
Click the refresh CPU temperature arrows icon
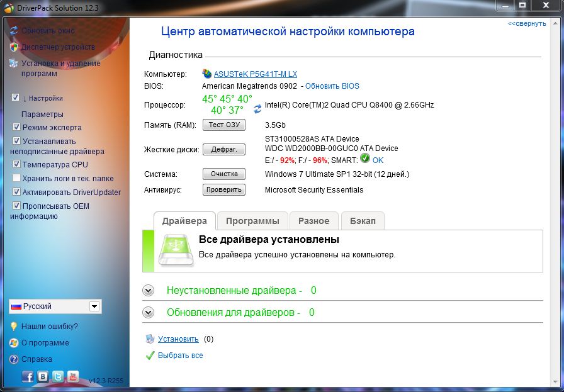pos(257,109)
